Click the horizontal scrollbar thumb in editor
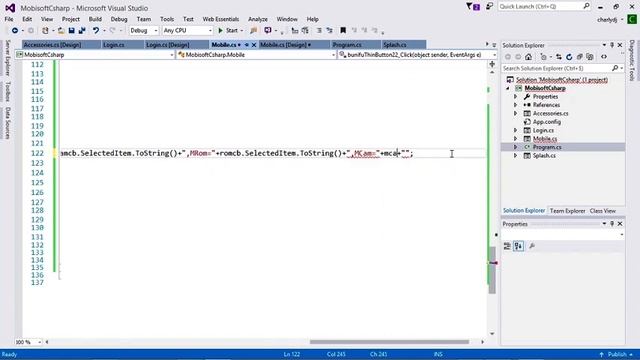The width and height of the screenshot is (640, 360). [389, 342]
